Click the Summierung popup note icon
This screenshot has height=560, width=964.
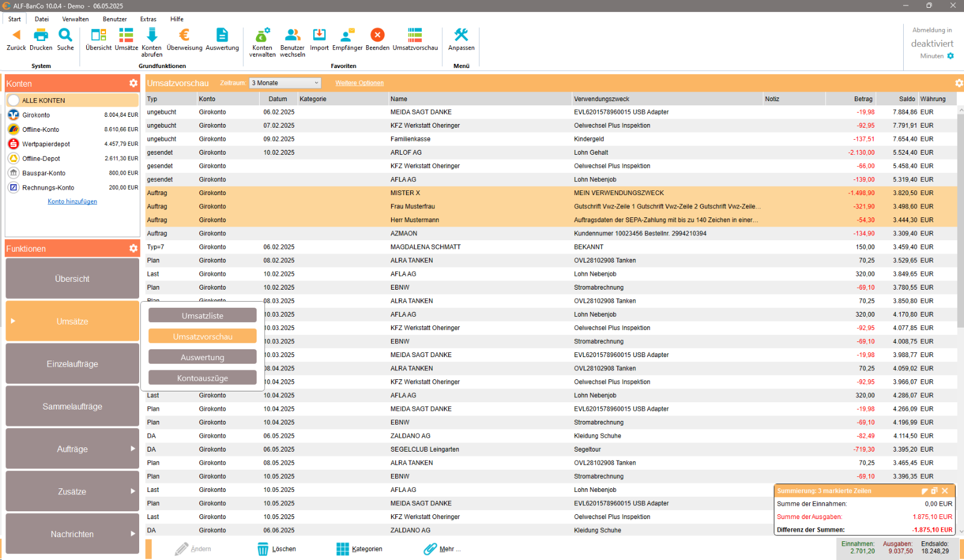925,491
